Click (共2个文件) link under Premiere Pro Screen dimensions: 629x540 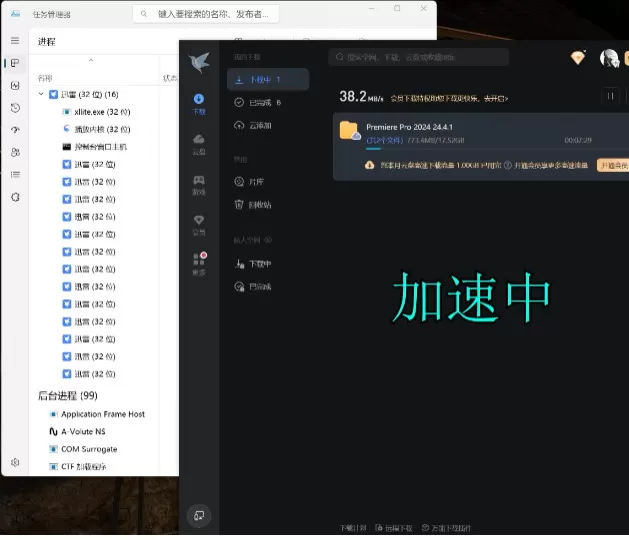coord(384,140)
